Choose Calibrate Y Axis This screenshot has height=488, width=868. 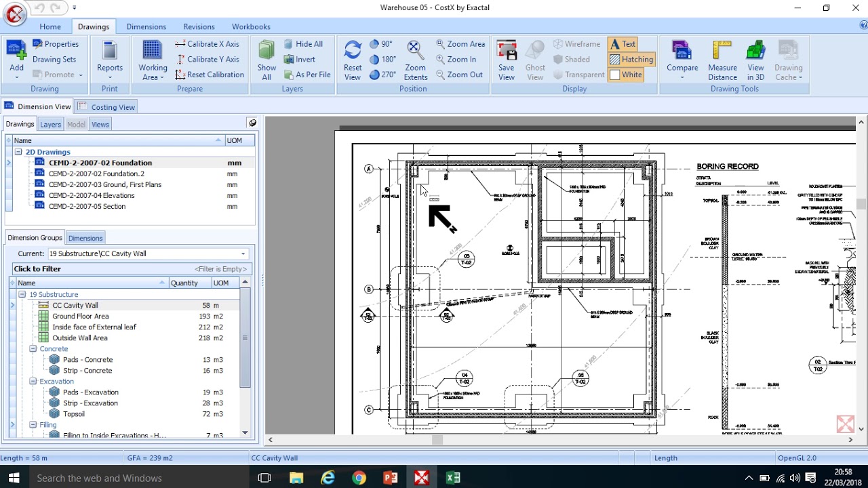[207, 60]
